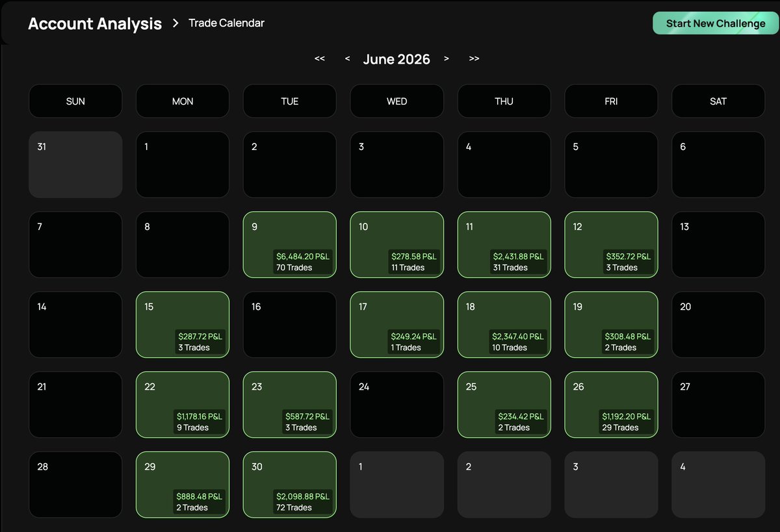Open June 19 with $308.48 P&L

(x=612, y=325)
